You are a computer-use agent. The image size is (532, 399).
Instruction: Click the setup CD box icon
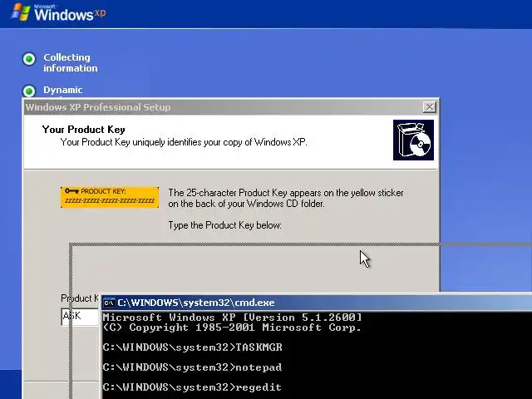[413, 140]
